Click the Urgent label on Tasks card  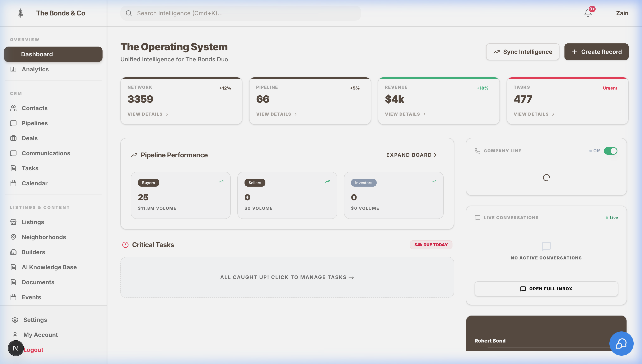tap(610, 88)
